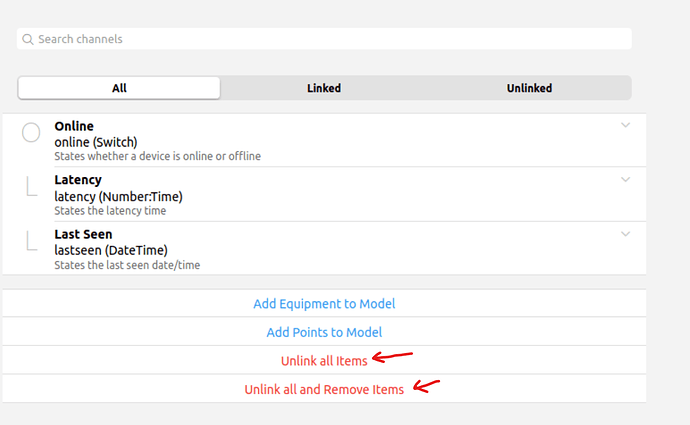Click the latency (Number:Time) channel type text
The height and width of the screenshot is (425, 690).
click(x=118, y=196)
